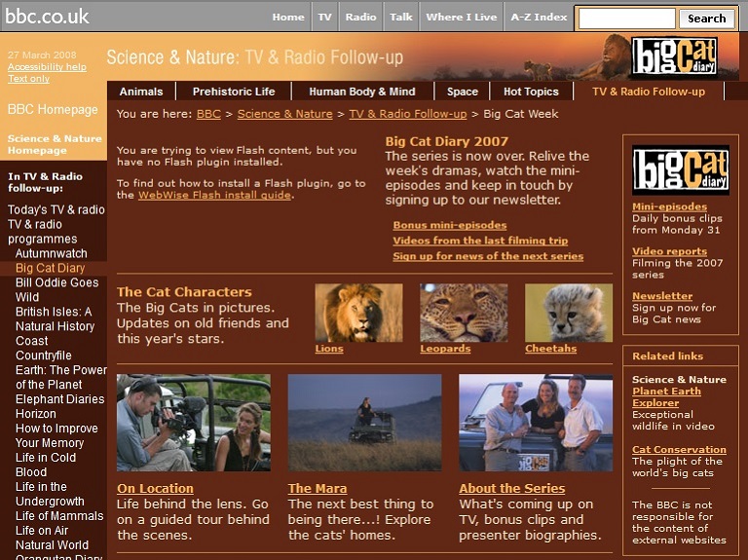
Task: Open the On Location heading link
Action: click(155, 489)
